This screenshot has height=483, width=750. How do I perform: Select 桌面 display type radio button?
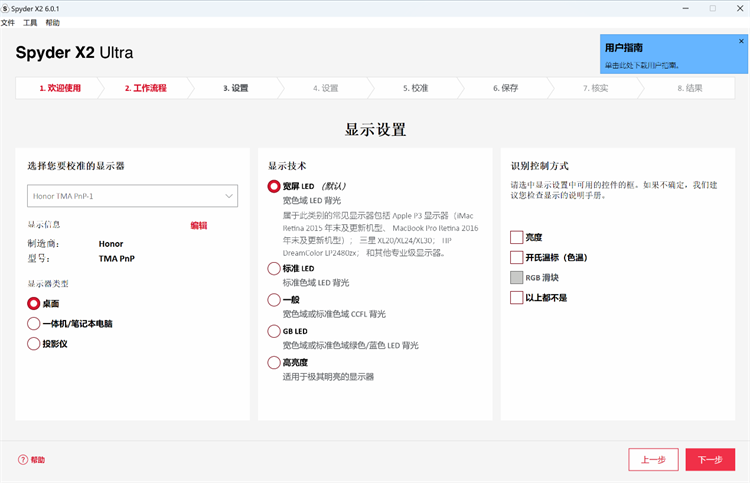tap(33, 304)
